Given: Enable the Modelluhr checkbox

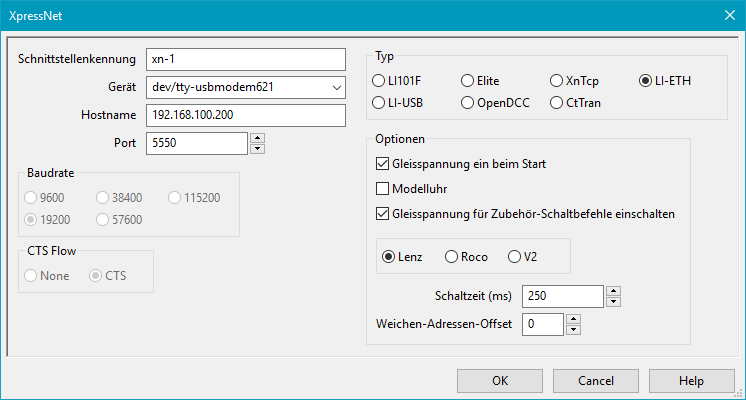Looking at the screenshot, I should point(383,188).
